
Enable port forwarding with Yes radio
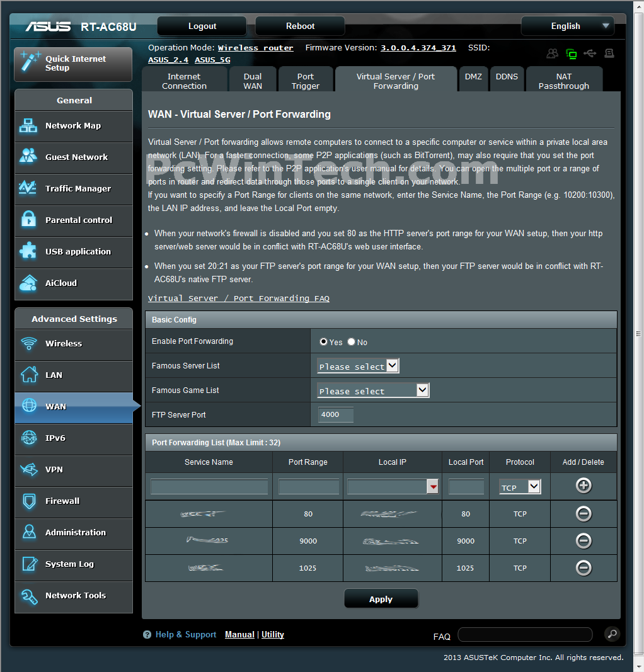[x=324, y=341]
